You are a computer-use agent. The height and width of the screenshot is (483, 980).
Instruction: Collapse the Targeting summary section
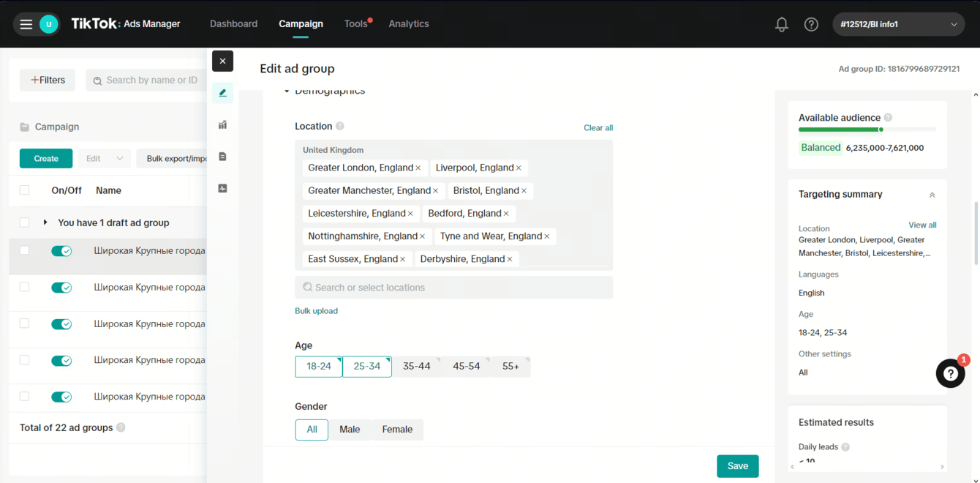(x=932, y=195)
